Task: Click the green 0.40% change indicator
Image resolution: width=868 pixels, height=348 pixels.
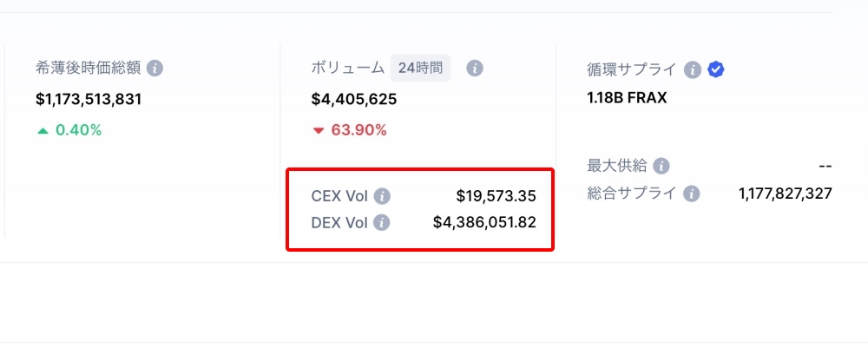Action: pyautogui.click(x=69, y=130)
